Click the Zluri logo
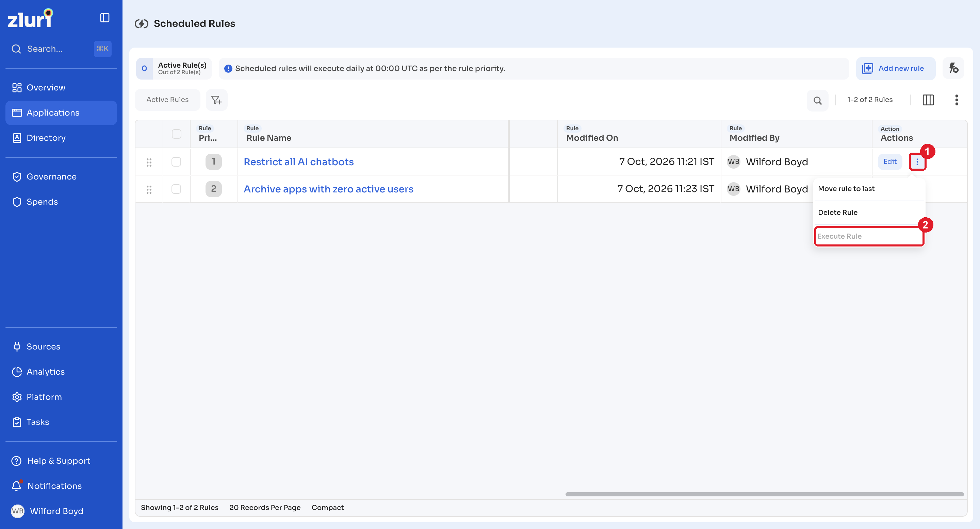Viewport: 980px width, 529px height. pyautogui.click(x=30, y=18)
